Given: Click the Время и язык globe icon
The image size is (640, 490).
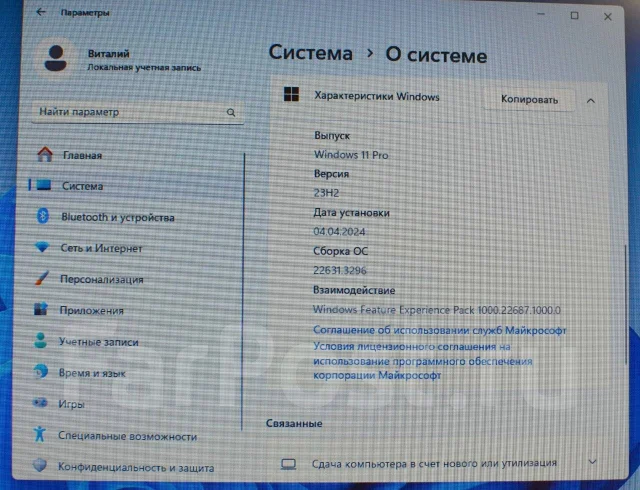Looking at the screenshot, I should tap(40, 371).
